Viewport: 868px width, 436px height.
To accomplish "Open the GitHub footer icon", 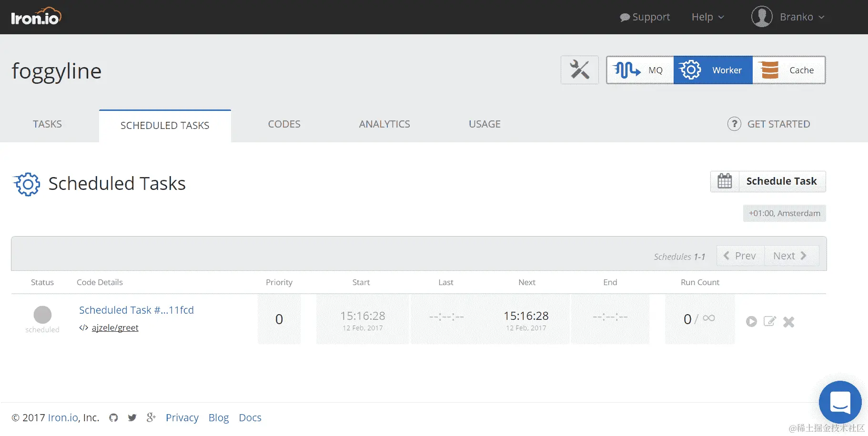I will pyautogui.click(x=113, y=417).
